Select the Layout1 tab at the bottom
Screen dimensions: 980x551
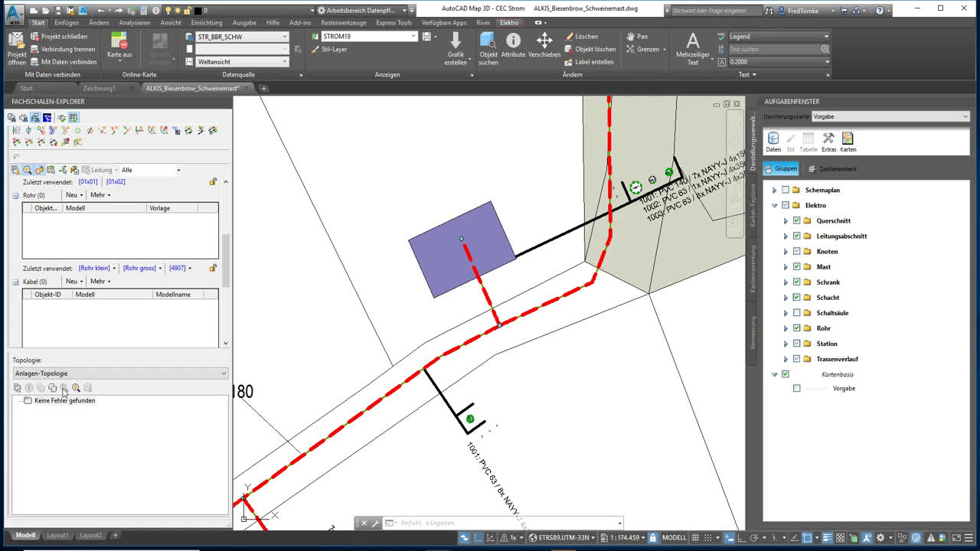click(x=57, y=535)
